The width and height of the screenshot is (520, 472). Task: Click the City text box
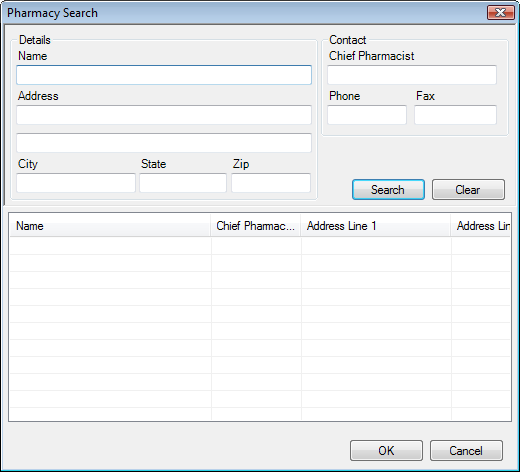point(76,183)
